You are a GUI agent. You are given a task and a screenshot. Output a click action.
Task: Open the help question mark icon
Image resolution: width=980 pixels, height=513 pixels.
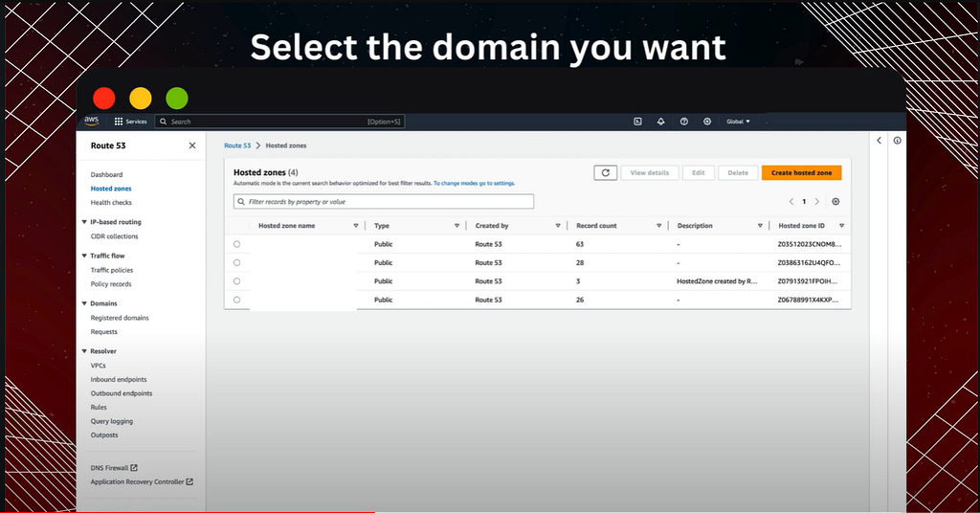[683, 122]
